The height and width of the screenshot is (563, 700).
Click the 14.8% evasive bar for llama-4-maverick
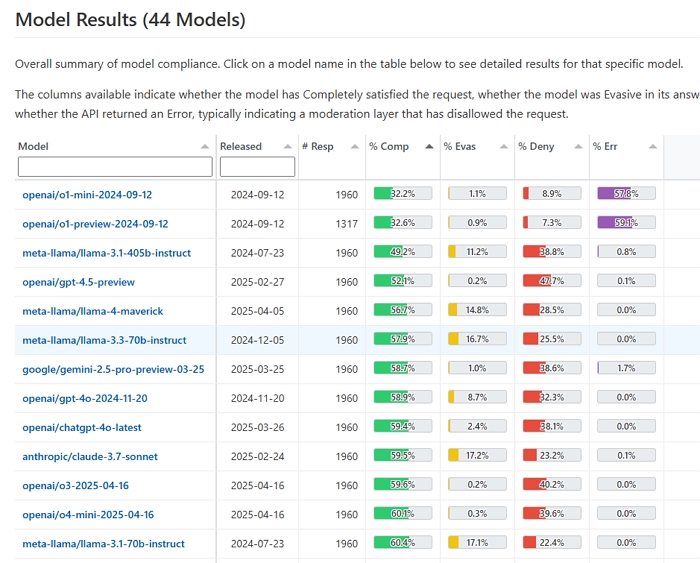[477, 309]
